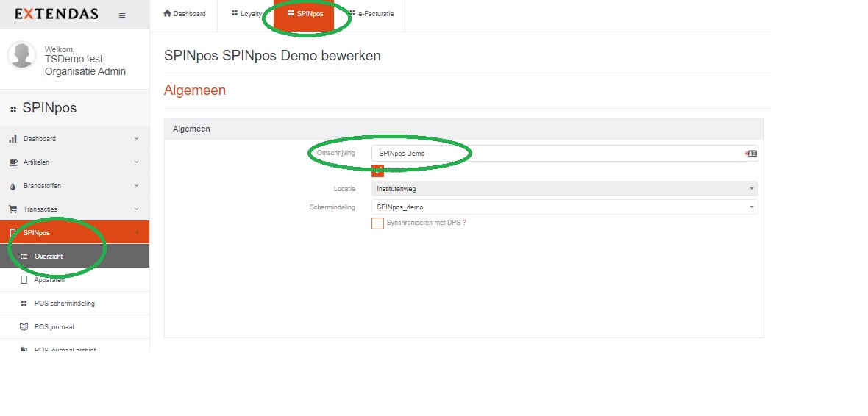Click the question mark after Synchroniseren met DPS

pyautogui.click(x=464, y=223)
